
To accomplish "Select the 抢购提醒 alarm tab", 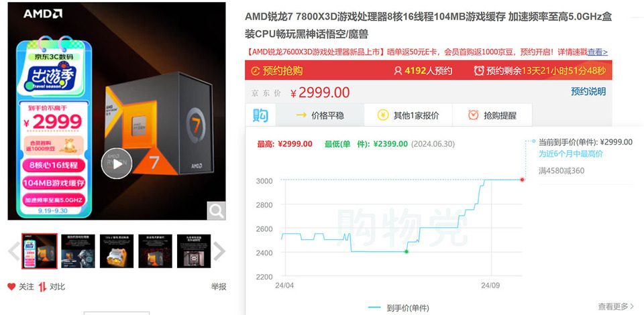I will coord(492,115).
